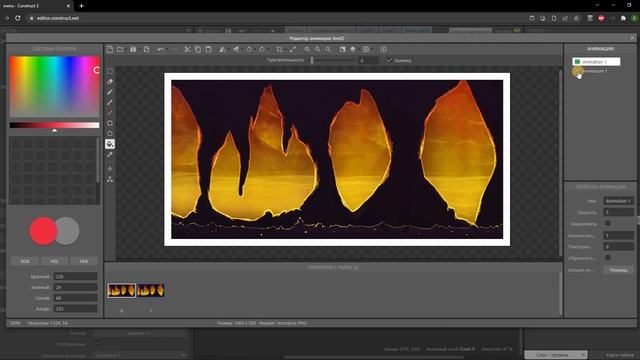Click the Слои tab in background window

556,355
